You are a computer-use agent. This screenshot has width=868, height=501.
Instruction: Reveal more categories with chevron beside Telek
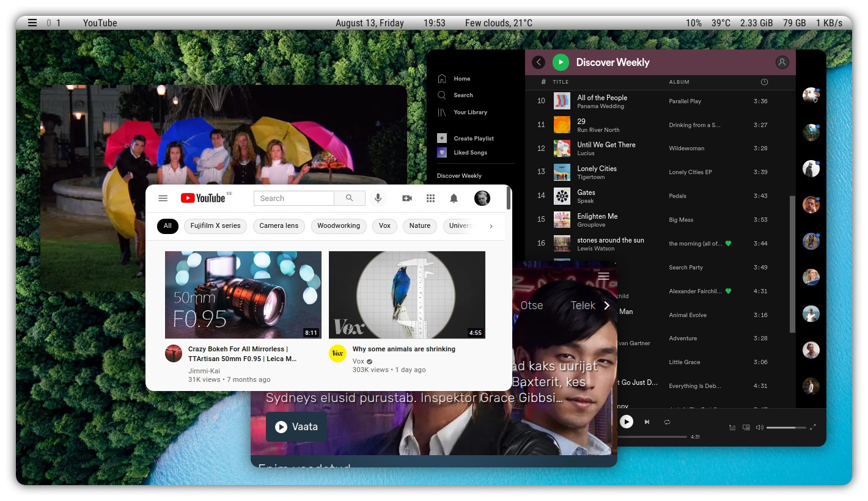(x=606, y=305)
